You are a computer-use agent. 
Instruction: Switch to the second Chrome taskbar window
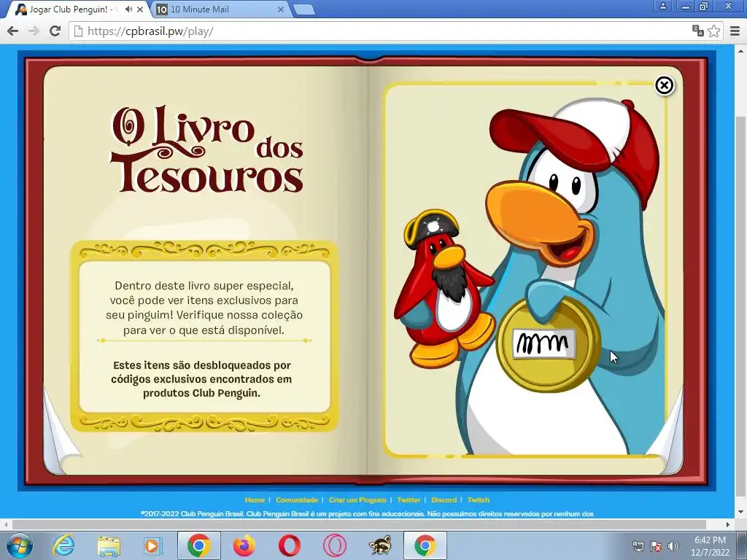425,545
